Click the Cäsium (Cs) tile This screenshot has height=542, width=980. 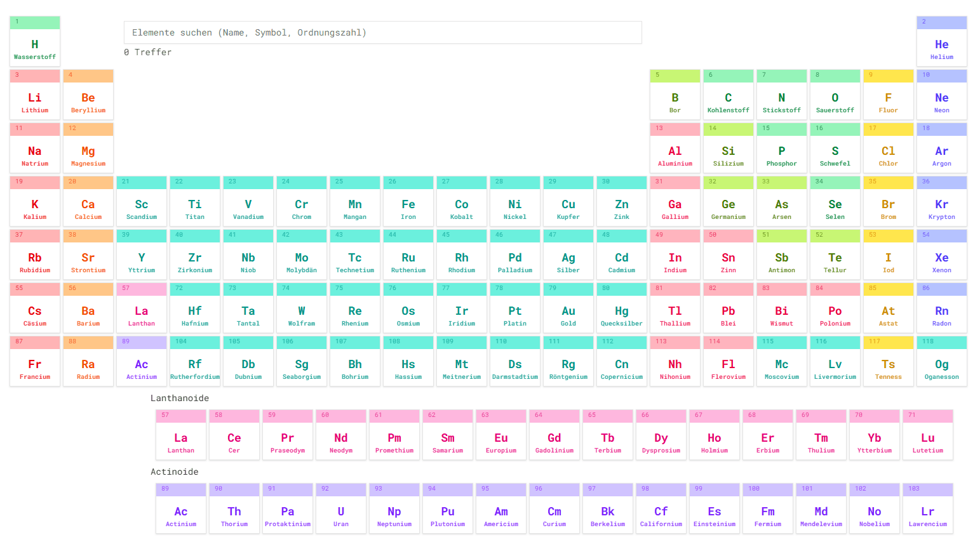(x=35, y=308)
